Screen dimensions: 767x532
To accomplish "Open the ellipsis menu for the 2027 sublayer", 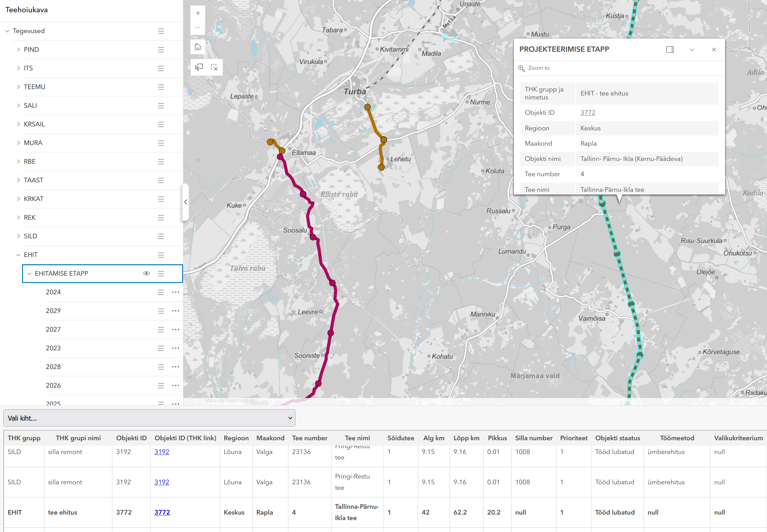I will (176, 329).
